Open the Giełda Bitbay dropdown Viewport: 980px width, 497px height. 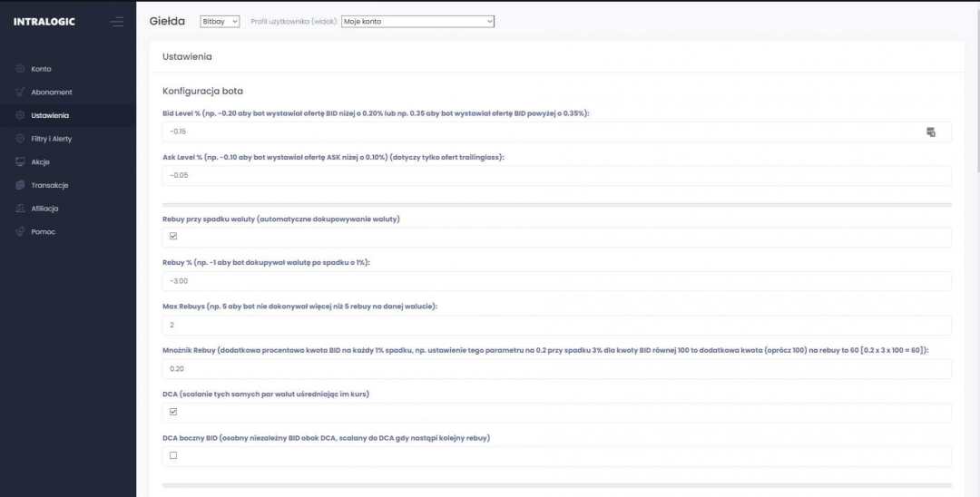tap(220, 22)
